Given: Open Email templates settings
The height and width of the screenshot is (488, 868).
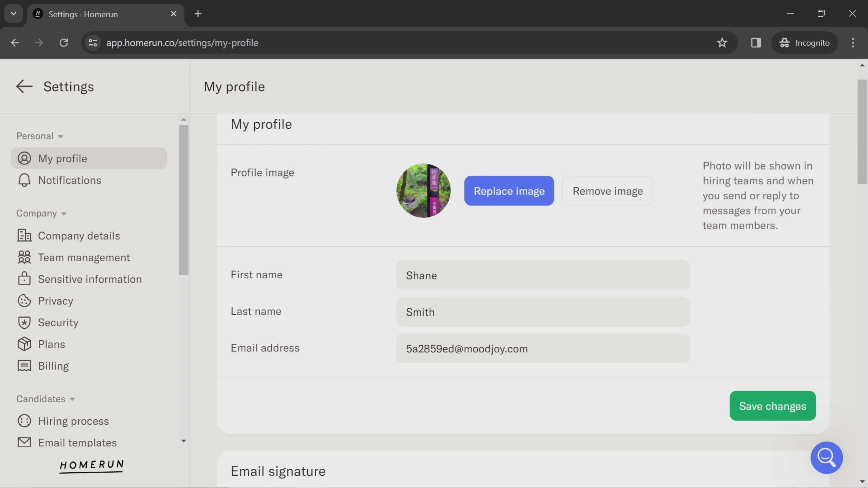Looking at the screenshot, I should click(x=89, y=442).
